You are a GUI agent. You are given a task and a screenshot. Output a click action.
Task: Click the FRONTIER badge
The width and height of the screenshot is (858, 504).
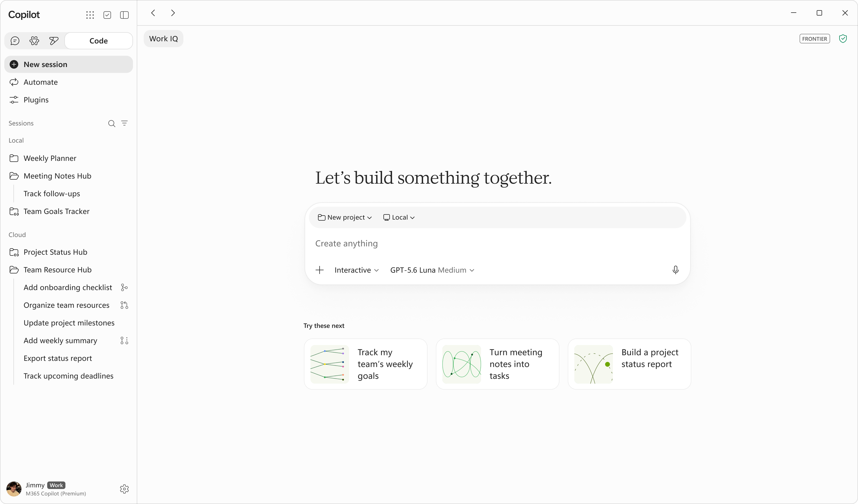(815, 39)
